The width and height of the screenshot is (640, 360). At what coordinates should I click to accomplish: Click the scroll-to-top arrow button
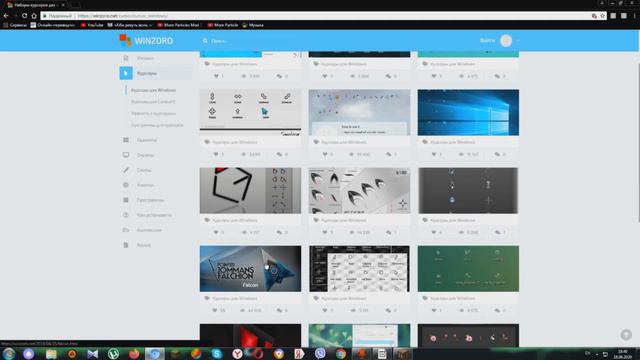coord(626,335)
